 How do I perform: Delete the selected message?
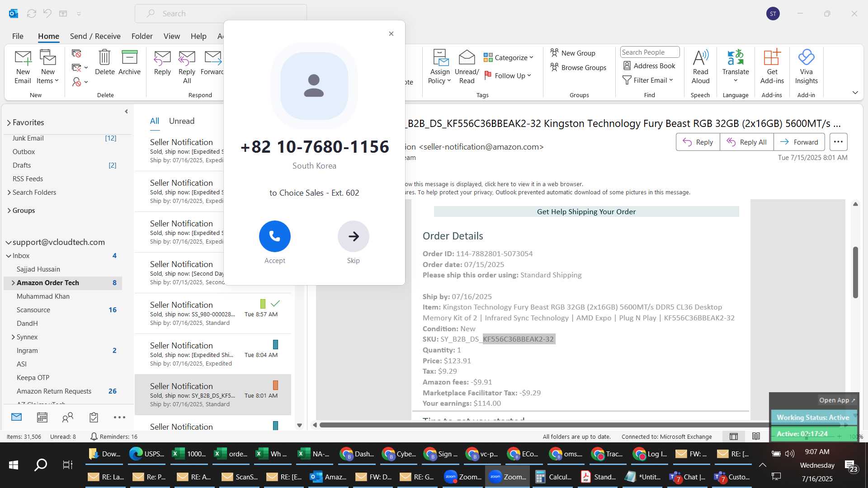(104, 62)
